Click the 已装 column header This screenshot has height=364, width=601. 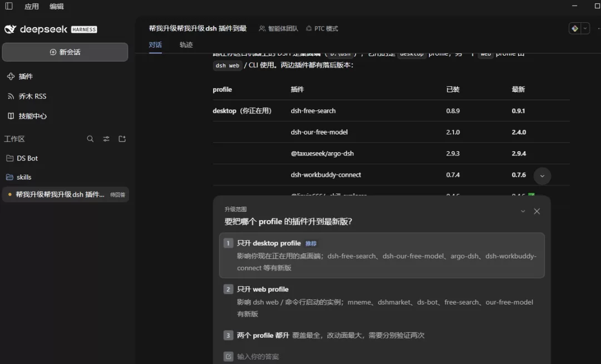pos(452,89)
